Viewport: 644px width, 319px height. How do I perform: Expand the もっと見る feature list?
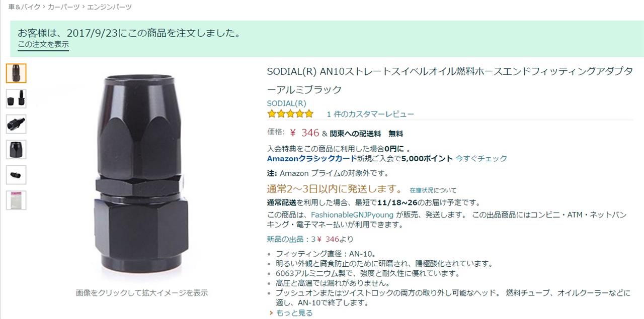pyautogui.click(x=294, y=313)
